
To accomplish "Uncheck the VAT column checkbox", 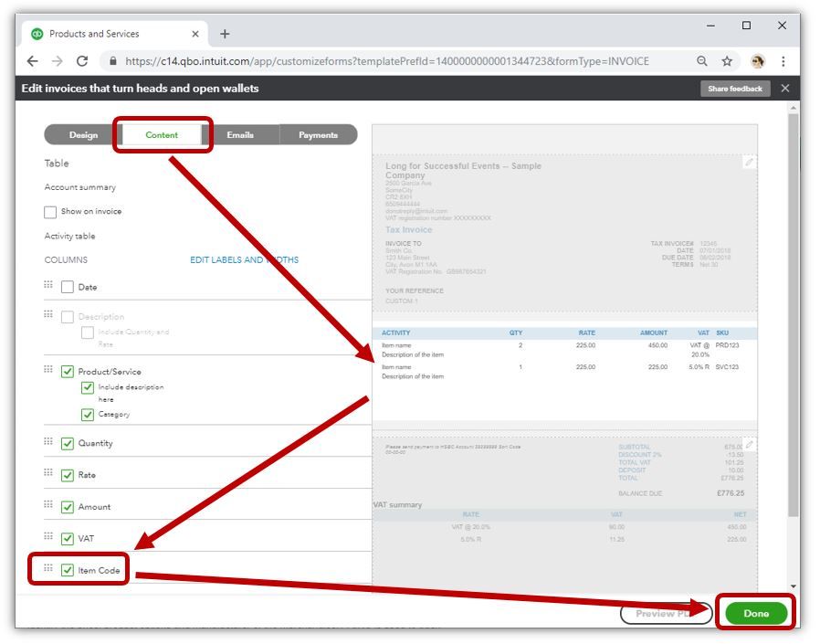I will (68, 539).
